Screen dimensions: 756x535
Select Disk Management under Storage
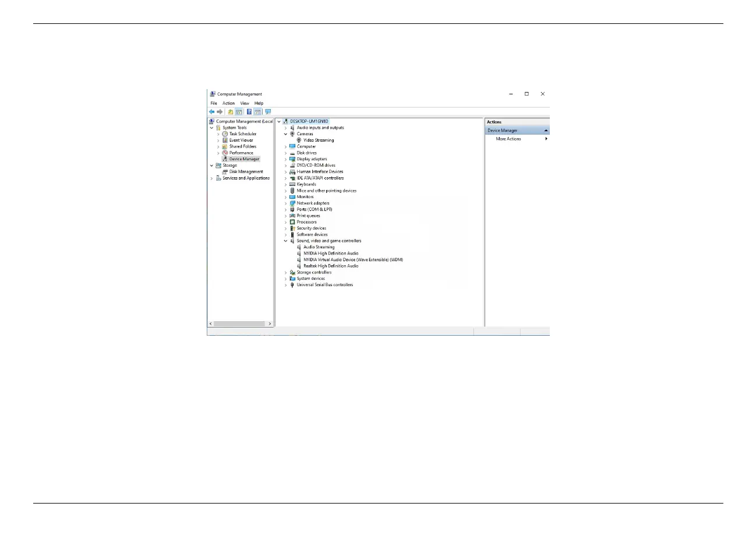[246, 172]
